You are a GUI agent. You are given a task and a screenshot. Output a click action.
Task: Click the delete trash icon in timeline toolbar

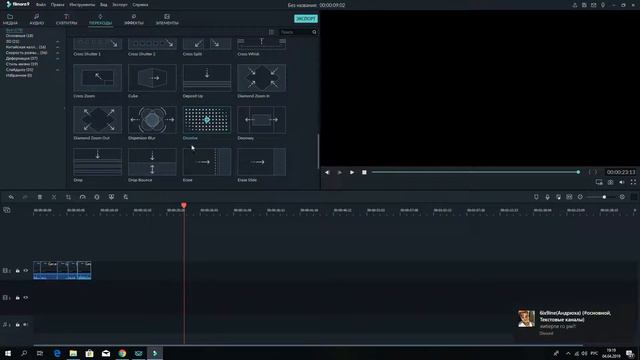click(40, 197)
